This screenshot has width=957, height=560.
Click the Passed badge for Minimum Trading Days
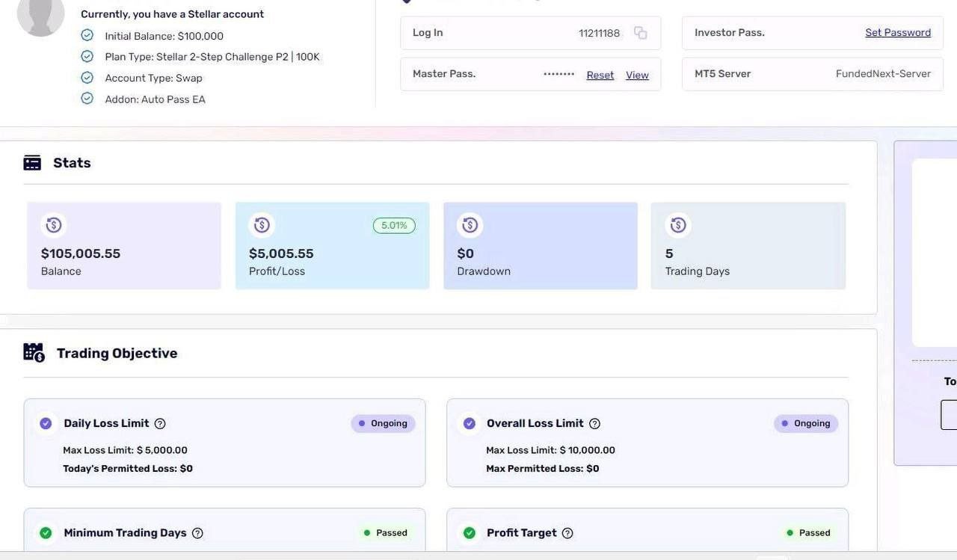(x=385, y=533)
